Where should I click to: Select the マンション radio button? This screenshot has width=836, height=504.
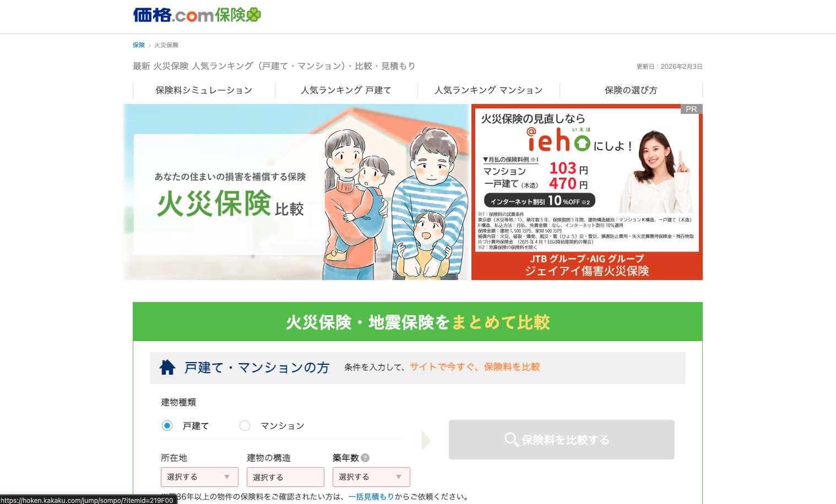coord(245,425)
